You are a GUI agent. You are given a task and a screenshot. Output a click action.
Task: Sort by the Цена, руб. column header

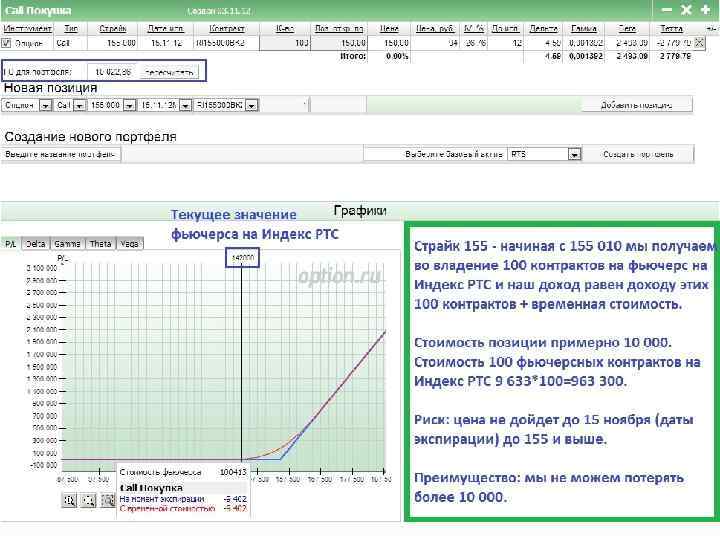pyautogui.click(x=435, y=28)
